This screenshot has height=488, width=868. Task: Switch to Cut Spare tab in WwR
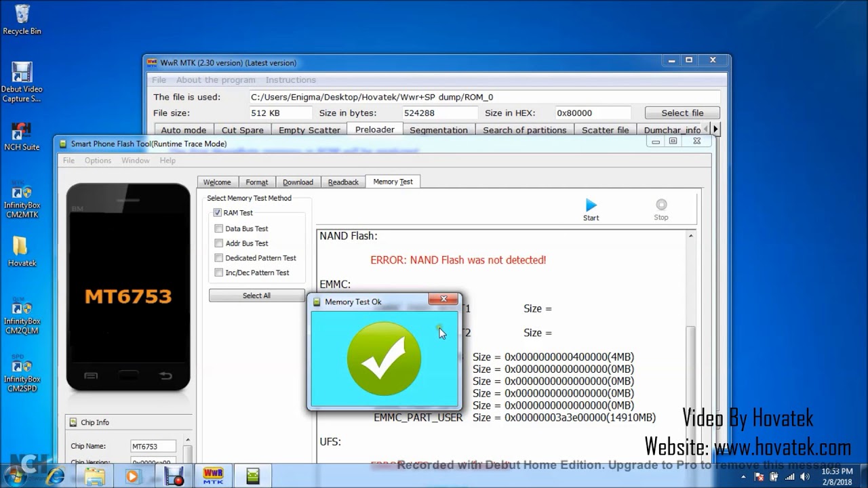point(242,130)
